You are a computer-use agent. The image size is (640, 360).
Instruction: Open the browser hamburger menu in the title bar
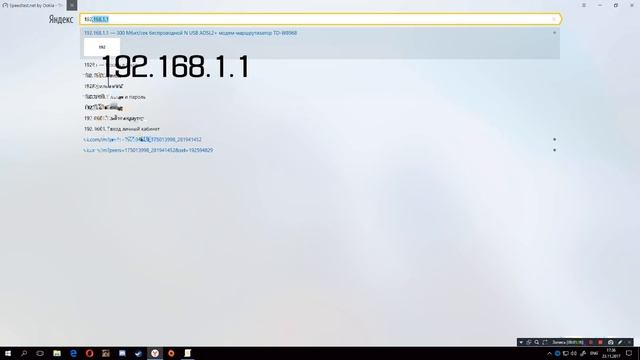584,5
